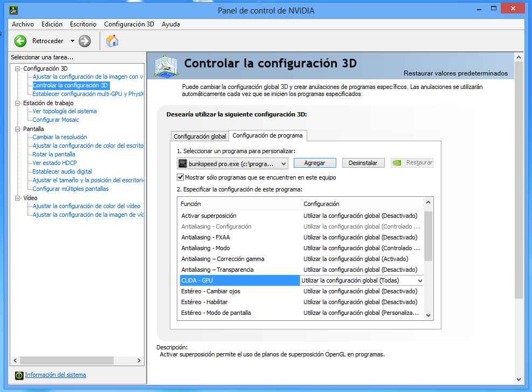Select Ajustar la configuración de la imagen con vista
The width and height of the screenshot is (532, 392).
click(x=88, y=77)
